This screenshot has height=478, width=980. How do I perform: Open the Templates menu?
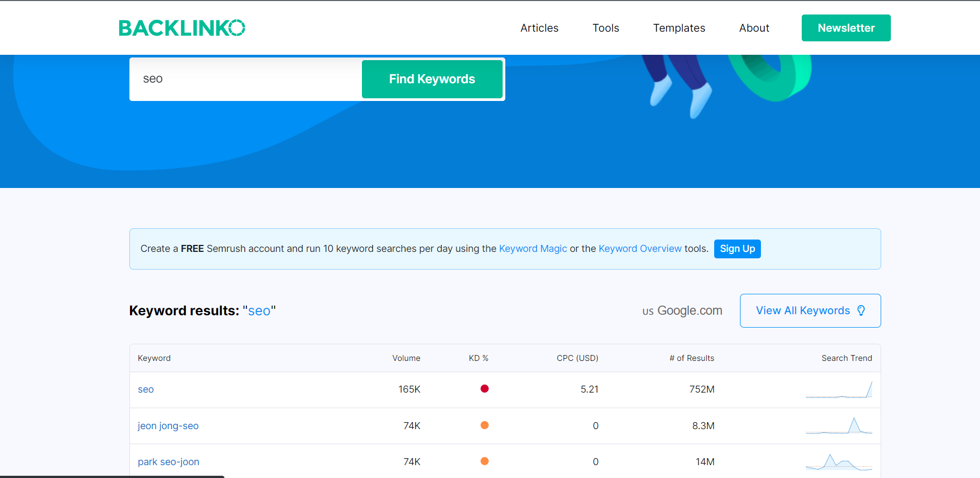679,28
